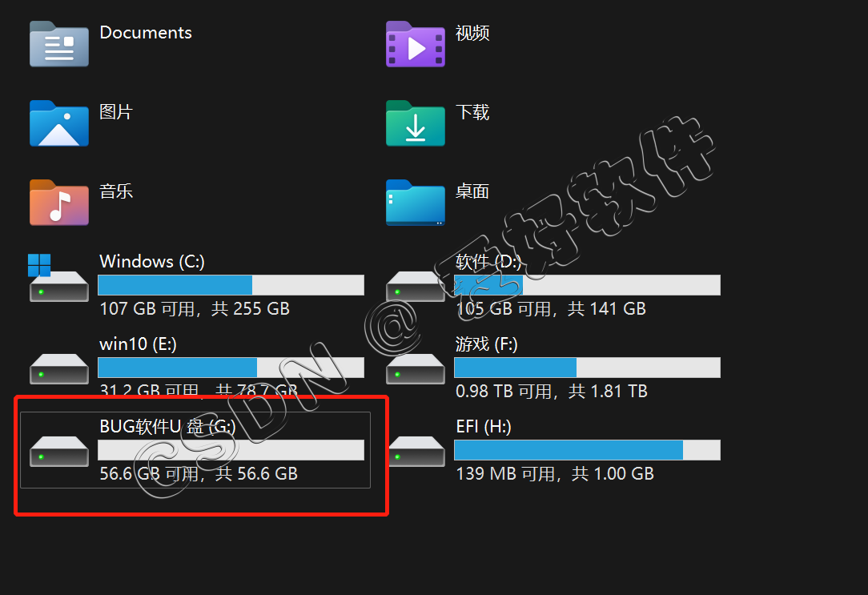Open the 下载 downloads folder icon
The image size is (868, 595).
[x=415, y=123]
